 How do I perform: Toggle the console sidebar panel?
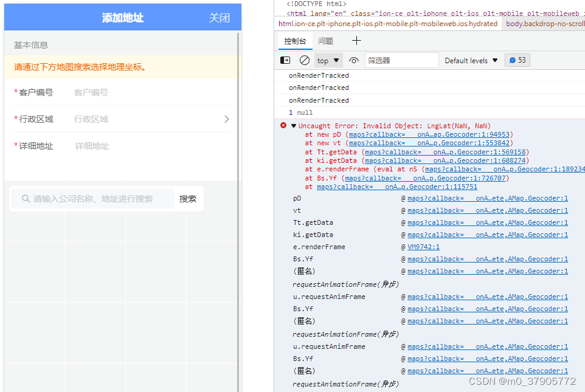285,60
